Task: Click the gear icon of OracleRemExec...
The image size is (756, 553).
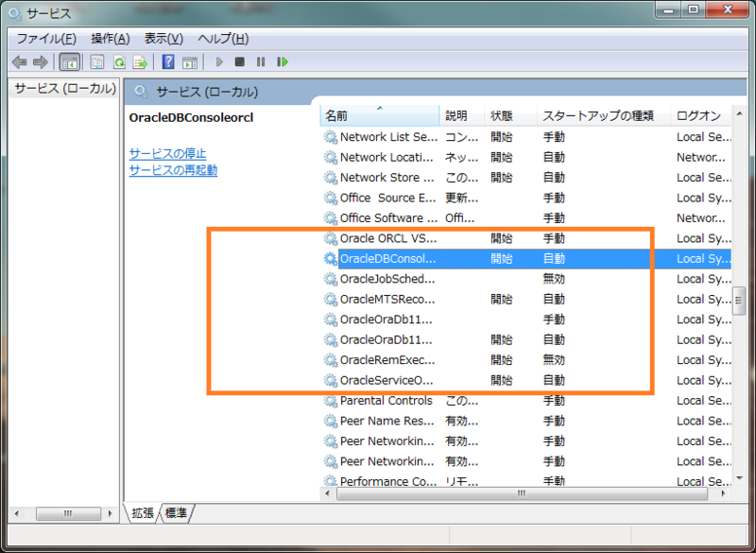Action: (330, 359)
